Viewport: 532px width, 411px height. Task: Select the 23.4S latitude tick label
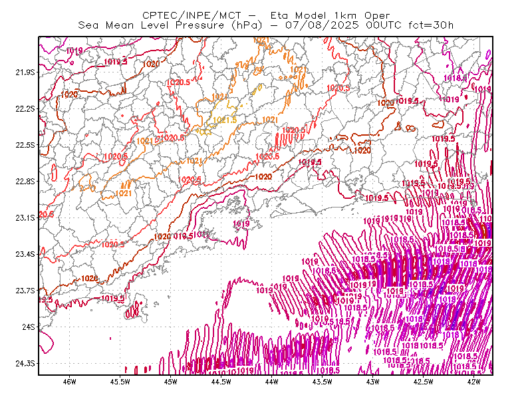pyautogui.click(x=25, y=254)
